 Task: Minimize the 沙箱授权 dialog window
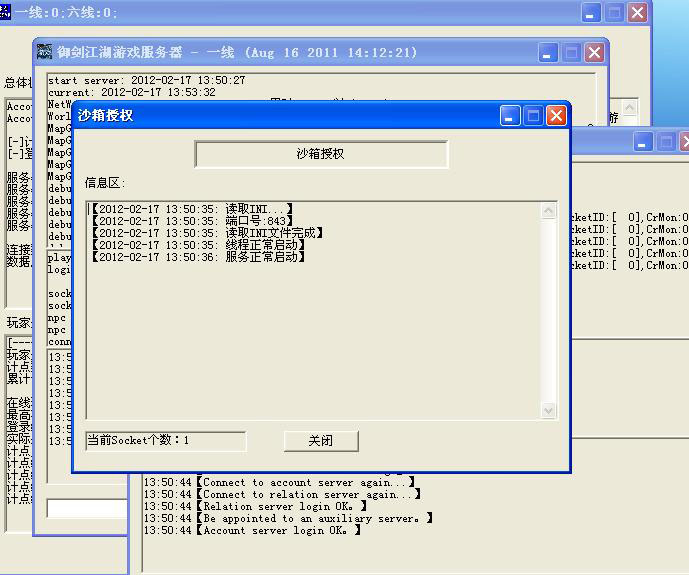pyautogui.click(x=510, y=115)
